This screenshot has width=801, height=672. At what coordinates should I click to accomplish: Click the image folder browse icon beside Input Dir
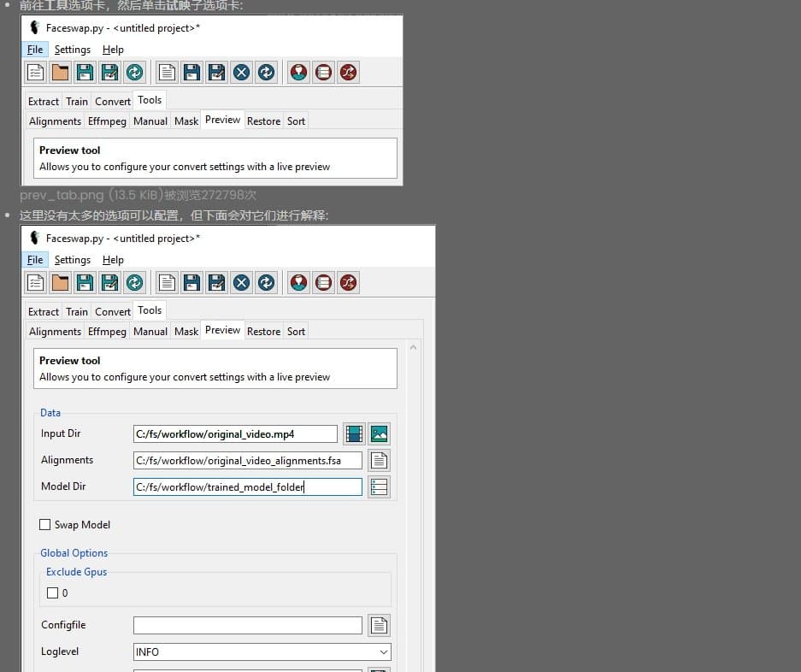point(380,433)
